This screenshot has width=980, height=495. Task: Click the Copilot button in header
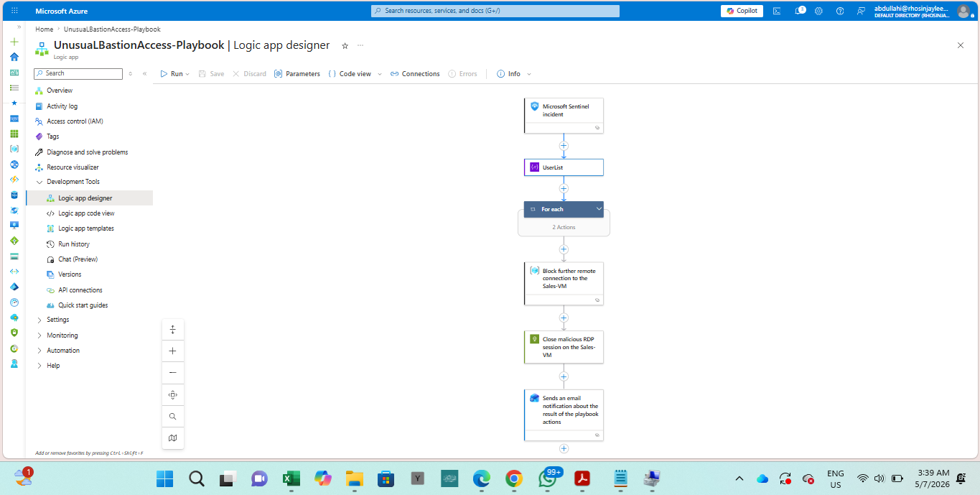tap(742, 11)
